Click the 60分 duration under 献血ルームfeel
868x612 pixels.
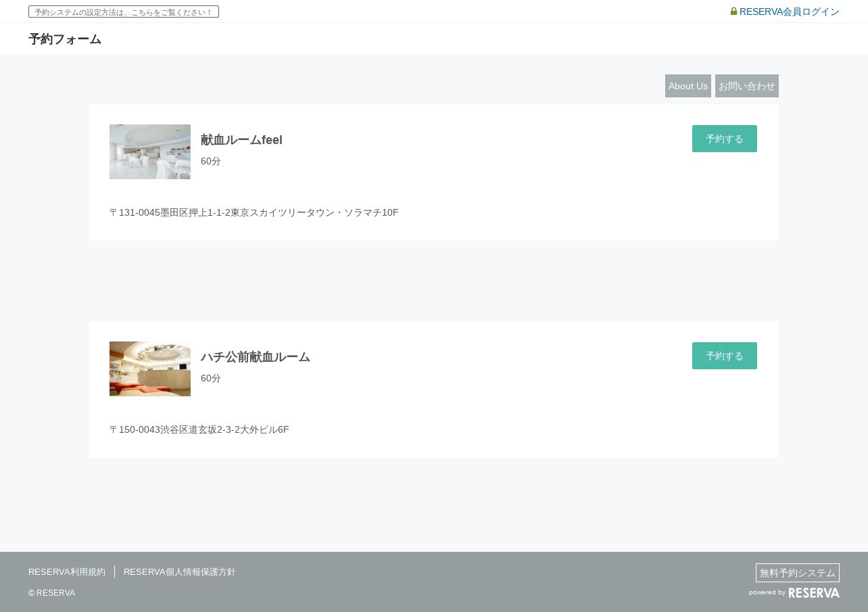[x=211, y=161]
